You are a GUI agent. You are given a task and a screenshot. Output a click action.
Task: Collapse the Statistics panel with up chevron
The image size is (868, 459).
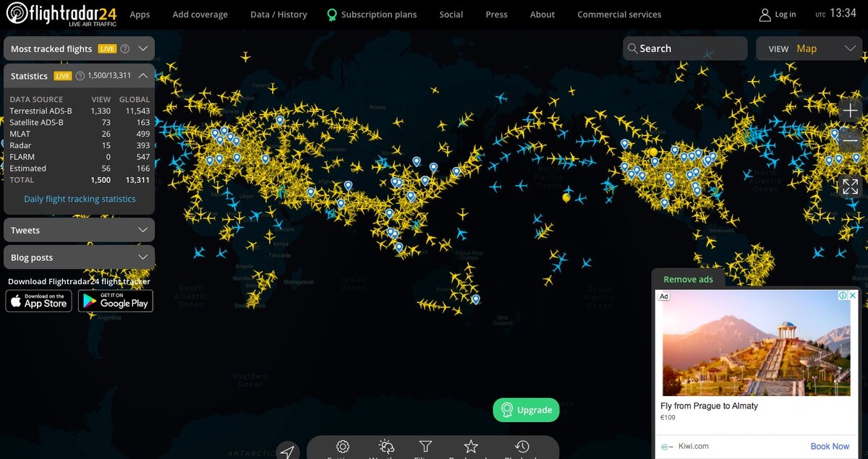142,75
